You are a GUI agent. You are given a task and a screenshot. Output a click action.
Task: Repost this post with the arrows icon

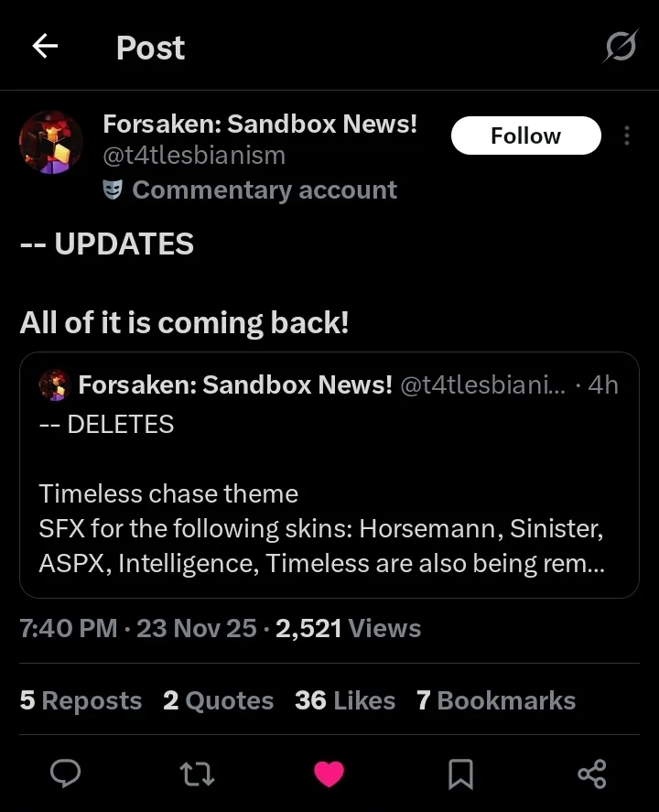pyautogui.click(x=197, y=774)
